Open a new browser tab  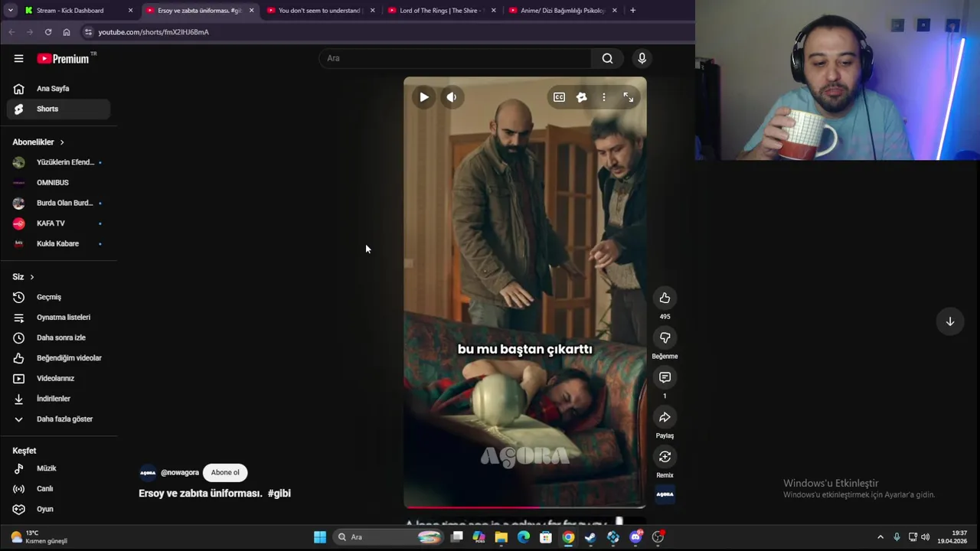[632, 11]
